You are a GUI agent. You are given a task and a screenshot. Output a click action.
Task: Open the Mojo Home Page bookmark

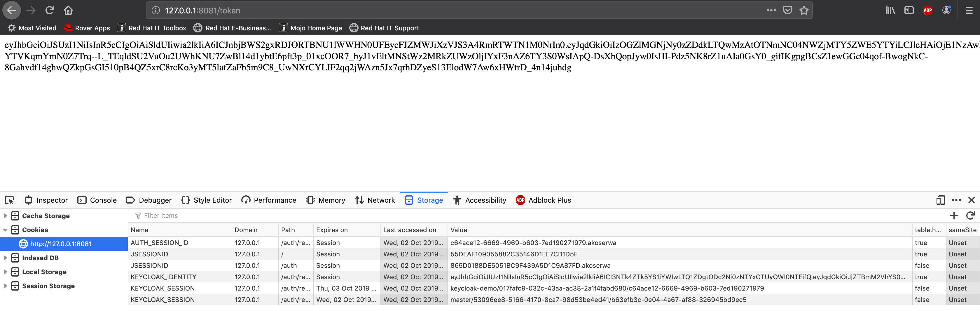click(x=316, y=27)
